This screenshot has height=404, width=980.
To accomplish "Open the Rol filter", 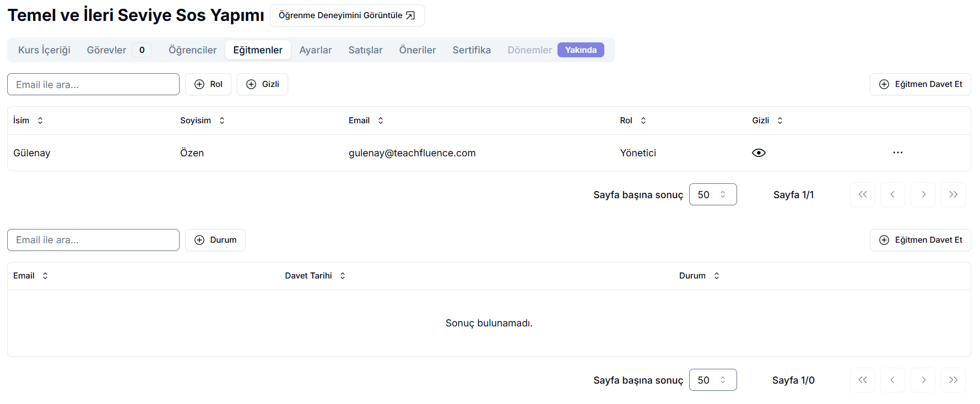I will tap(208, 84).
